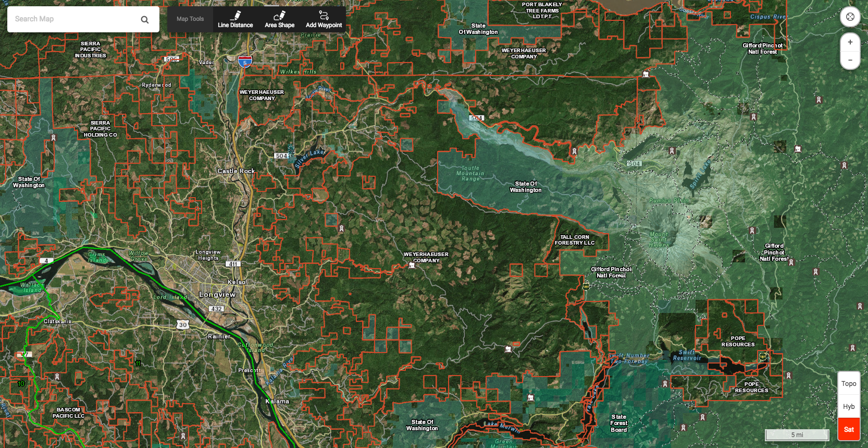The height and width of the screenshot is (448, 868).
Task: Click the SIERRA PACIFIC HOLDING CO label
Action: (101, 129)
